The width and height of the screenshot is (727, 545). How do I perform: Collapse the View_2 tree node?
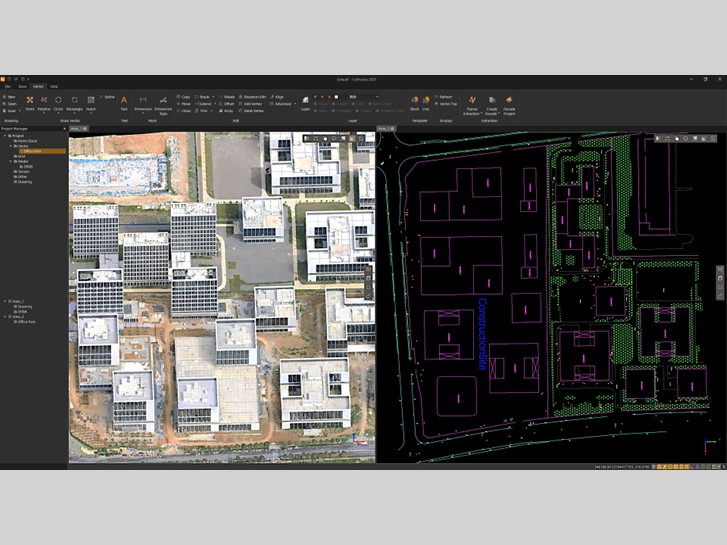pos(5,317)
